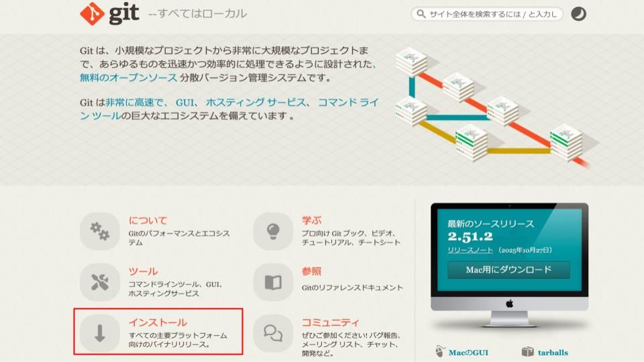
Task: Click the chat bubbles icon beside コミュニティ
Action: (x=273, y=333)
